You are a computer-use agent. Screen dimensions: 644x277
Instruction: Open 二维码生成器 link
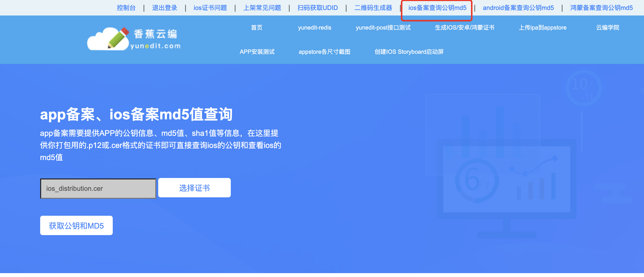coord(373,8)
